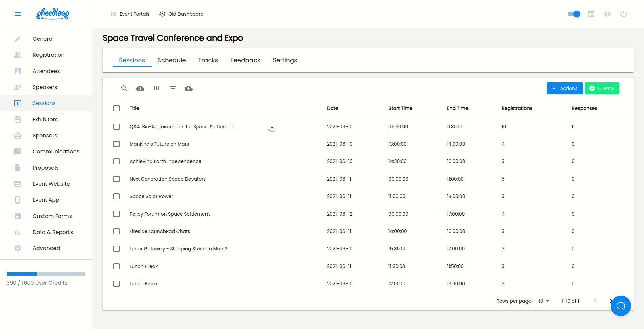
Task: Click the cloud upload import icon
Action: click(189, 88)
